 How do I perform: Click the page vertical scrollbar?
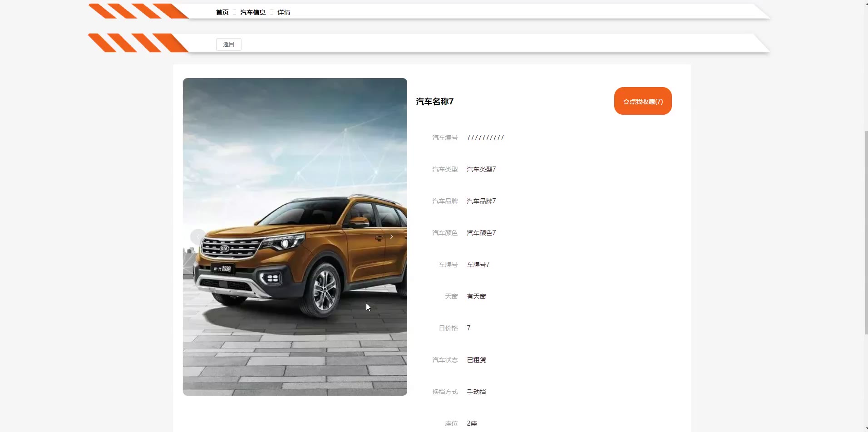click(866, 232)
